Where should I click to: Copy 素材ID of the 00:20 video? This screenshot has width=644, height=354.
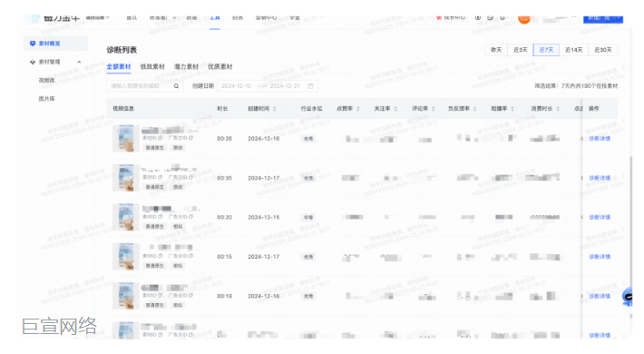point(161,217)
